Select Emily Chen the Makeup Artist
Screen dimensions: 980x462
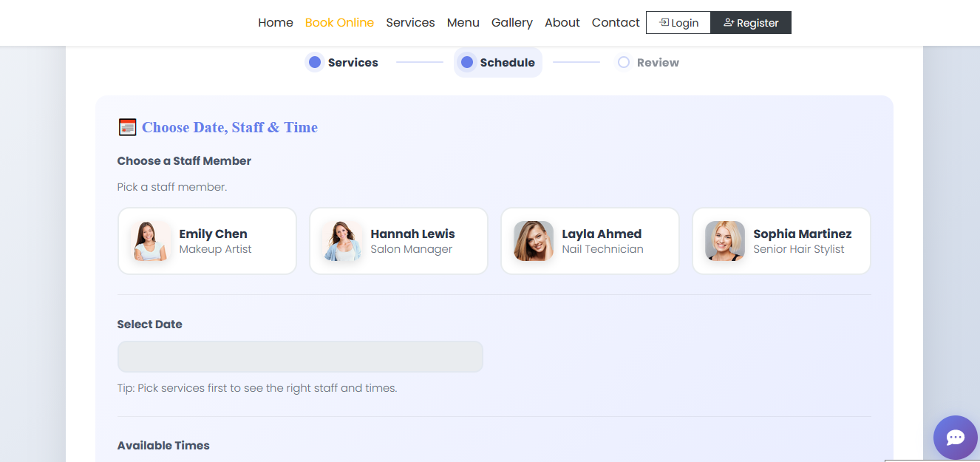point(207,240)
